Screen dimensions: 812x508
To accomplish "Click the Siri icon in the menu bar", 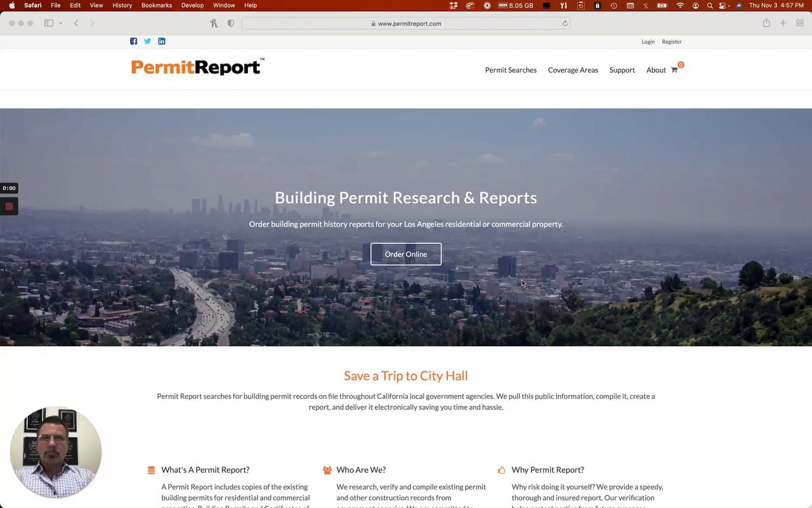I will pyautogui.click(x=738, y=5).
